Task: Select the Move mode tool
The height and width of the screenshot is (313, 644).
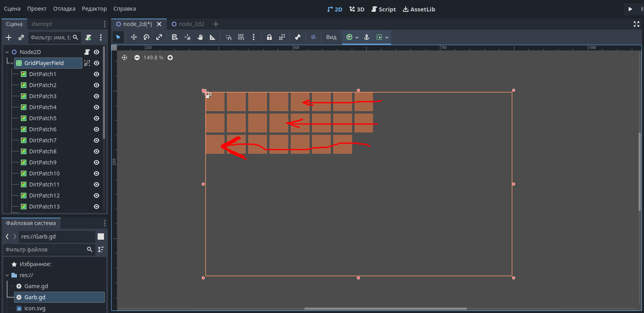Action: point(134,37)
